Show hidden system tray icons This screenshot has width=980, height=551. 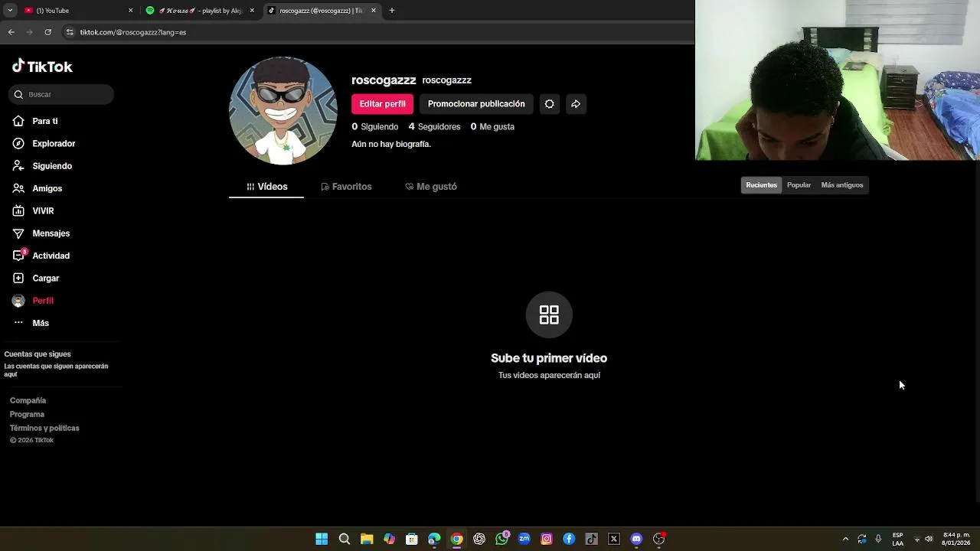(x=845, y=539)
